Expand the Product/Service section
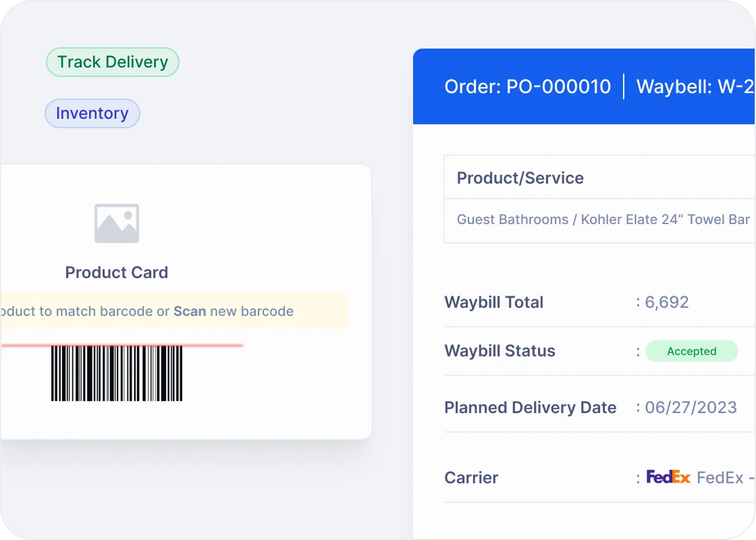This screenshot has height=540, width=756. pyautogui.click(x=520, y=178)
